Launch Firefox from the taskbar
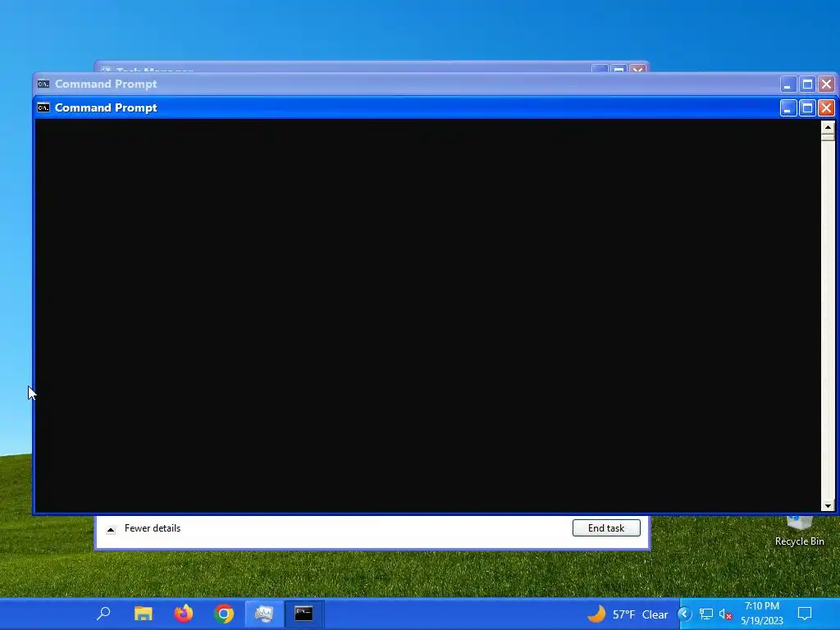Screen dimensions: 840x630 pos(183,614)
